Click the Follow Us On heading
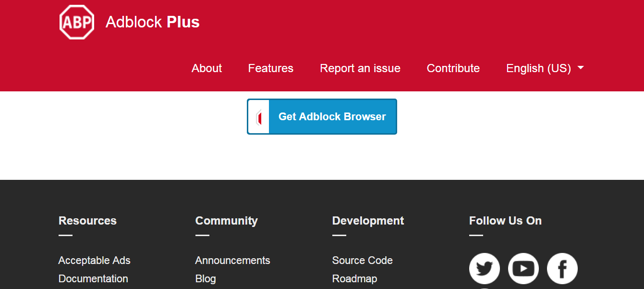644x289 pixels. tap(505, 221)
